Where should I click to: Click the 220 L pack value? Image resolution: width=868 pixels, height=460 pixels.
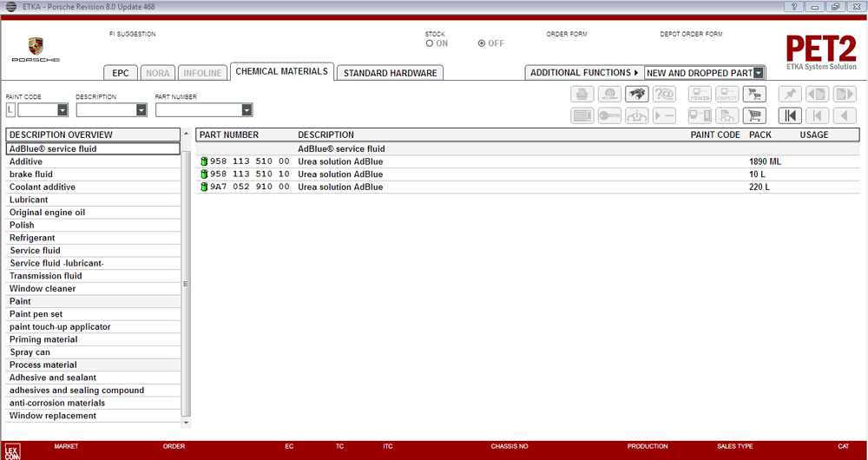pos(759,187)
